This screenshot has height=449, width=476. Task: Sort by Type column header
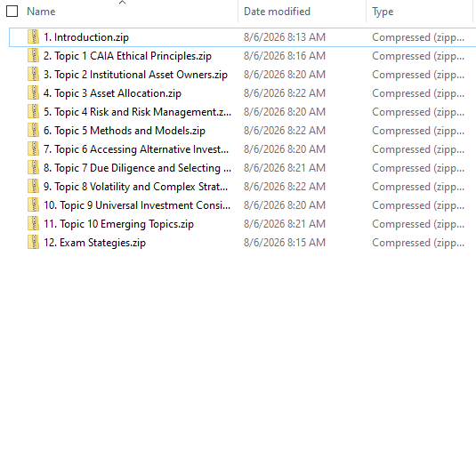point(383,12)
